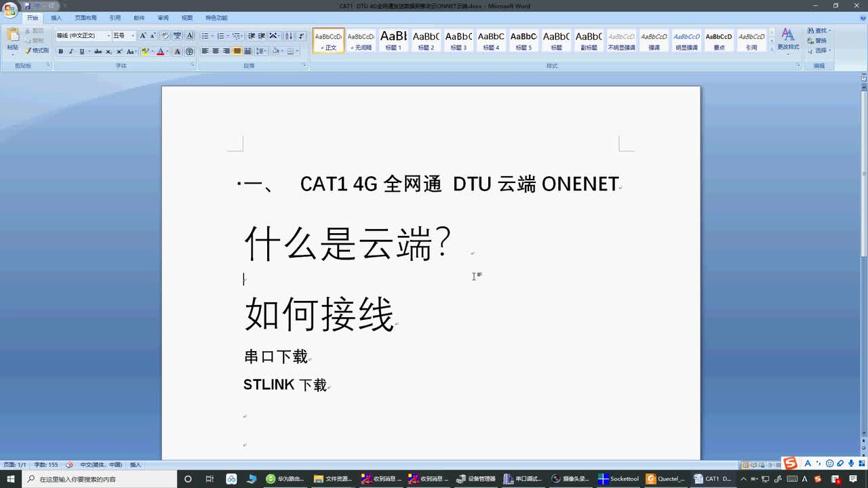Switch to the 页面布局 tab
This screenshot has width=868, height=488.
click(85, 18)
